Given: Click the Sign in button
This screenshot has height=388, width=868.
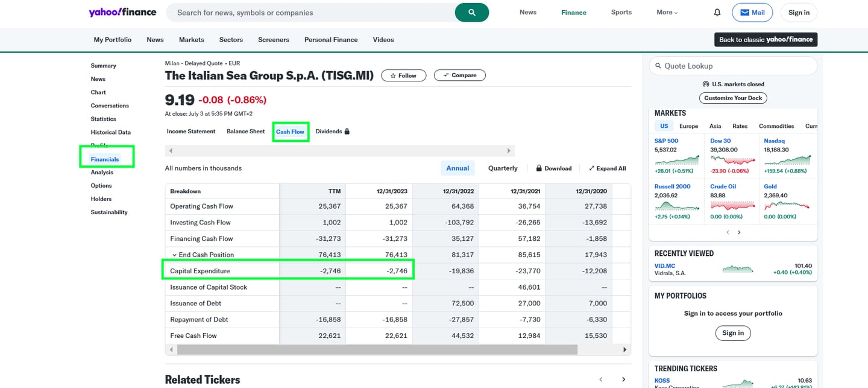Looking at the screenshot, I should pos(798,12).
